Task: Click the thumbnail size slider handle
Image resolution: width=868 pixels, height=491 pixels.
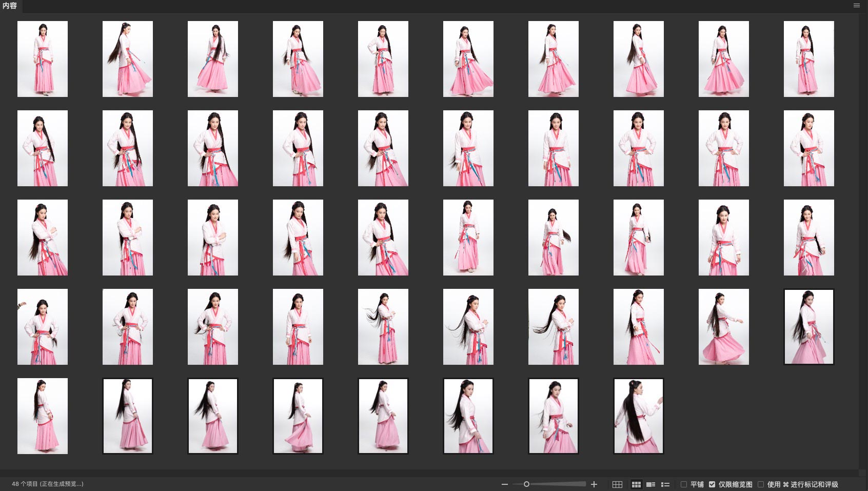Action: [526, 484]
